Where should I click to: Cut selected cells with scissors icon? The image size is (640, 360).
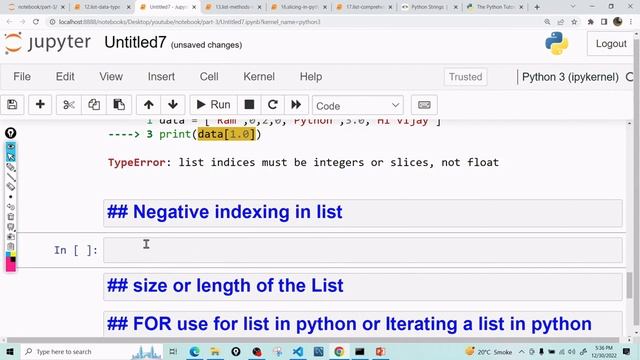click(69, 105)
